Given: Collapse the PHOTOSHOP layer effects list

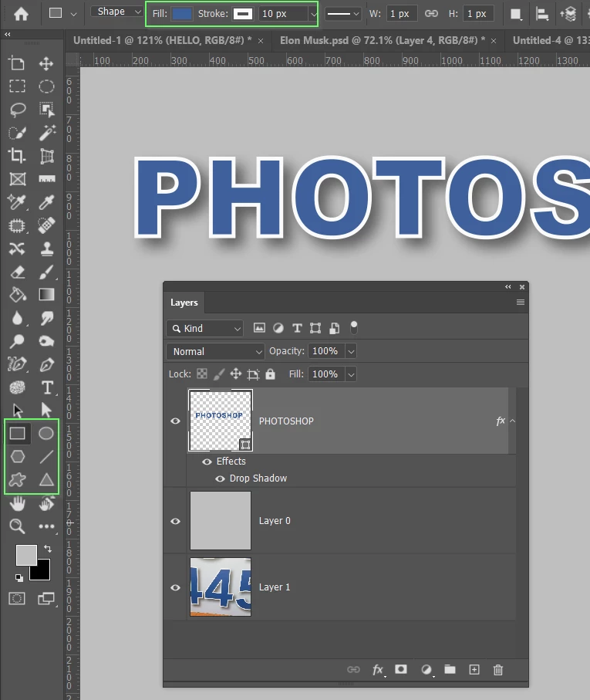Looking at the screenshot, I should tap(512, 421).
